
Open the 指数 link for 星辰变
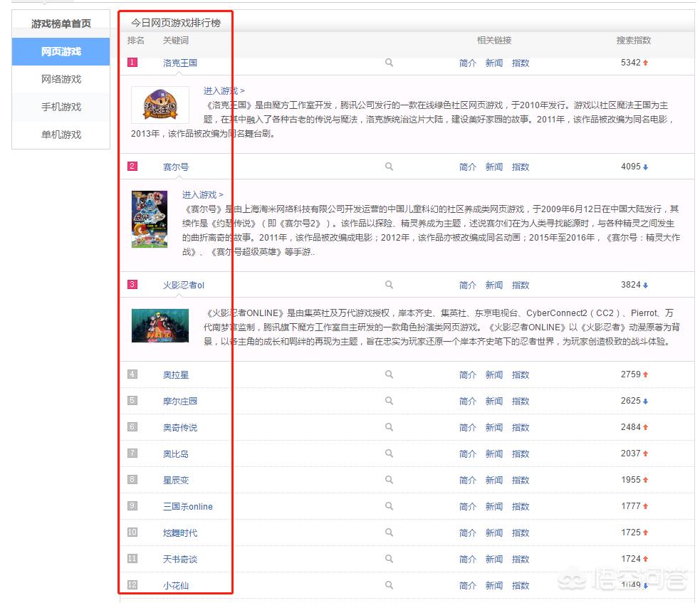[x=521, y=480]
